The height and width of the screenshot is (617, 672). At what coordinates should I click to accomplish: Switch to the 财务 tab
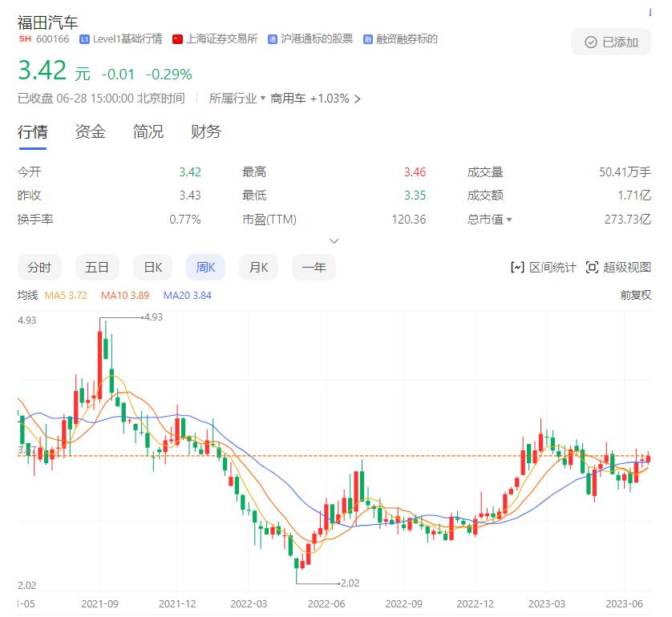(205, 131)
